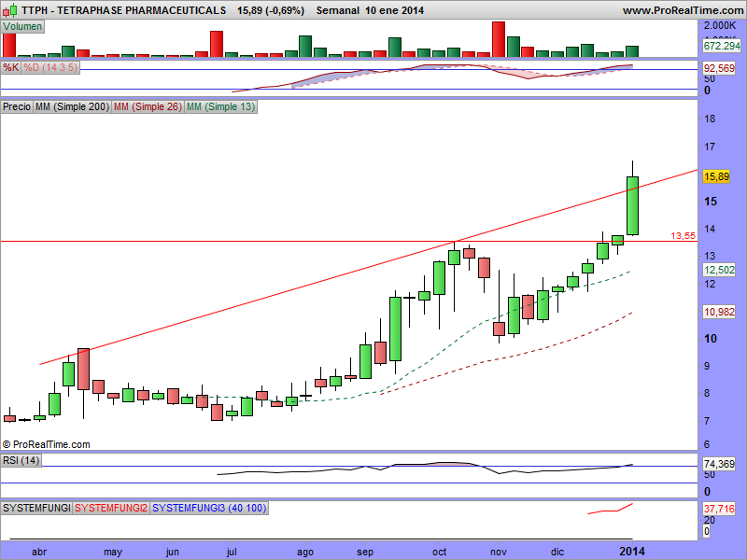Click the jul label on the time axis
Viewport: 747px width, 560px height.
232,553
